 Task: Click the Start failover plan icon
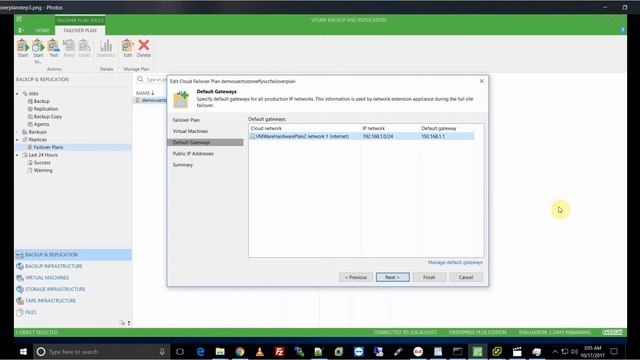[23, 48]
